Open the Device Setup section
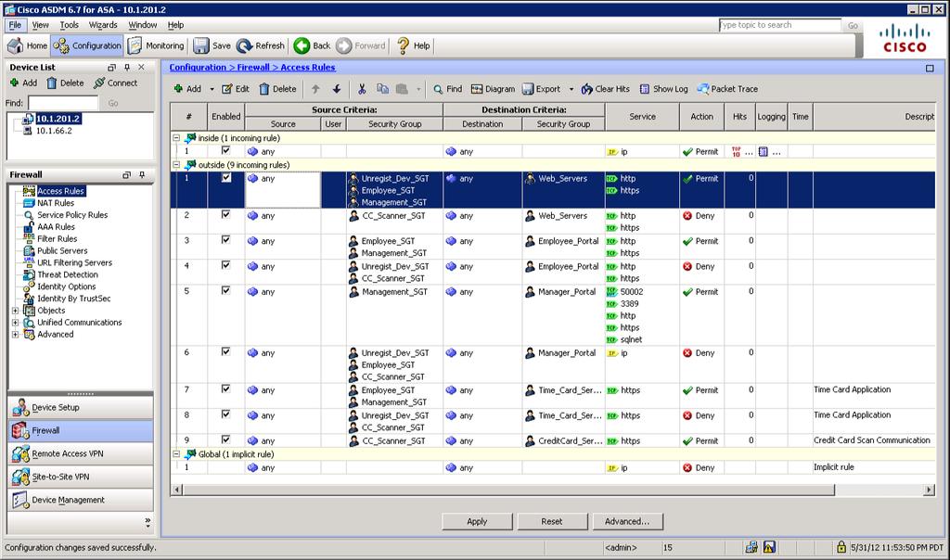 click(x=81, y=407)
